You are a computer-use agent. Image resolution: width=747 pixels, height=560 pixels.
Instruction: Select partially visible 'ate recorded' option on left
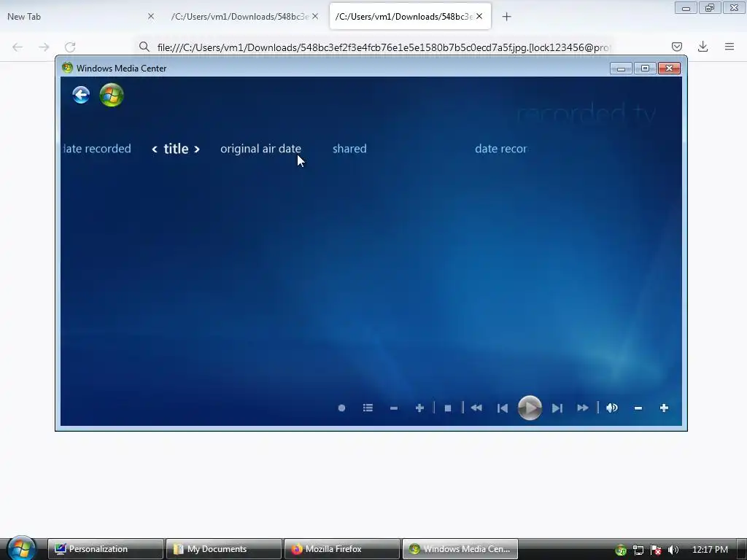97,149
